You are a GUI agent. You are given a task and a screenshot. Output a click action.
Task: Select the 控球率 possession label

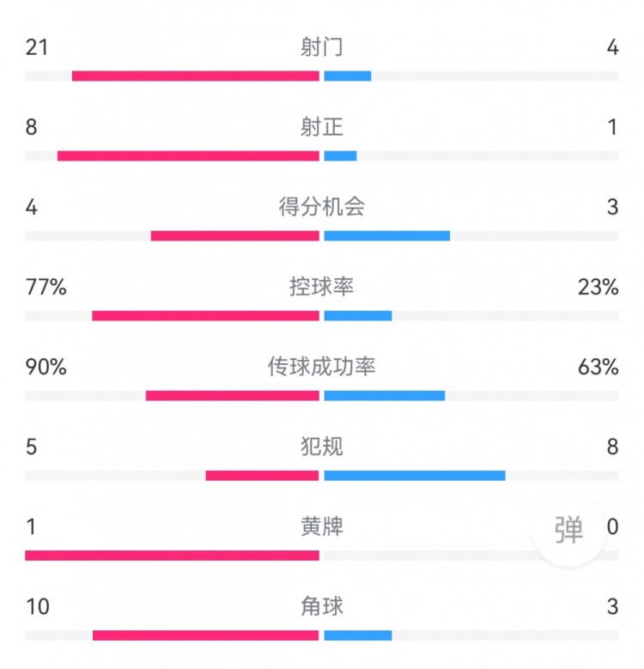tap(322, 287)
